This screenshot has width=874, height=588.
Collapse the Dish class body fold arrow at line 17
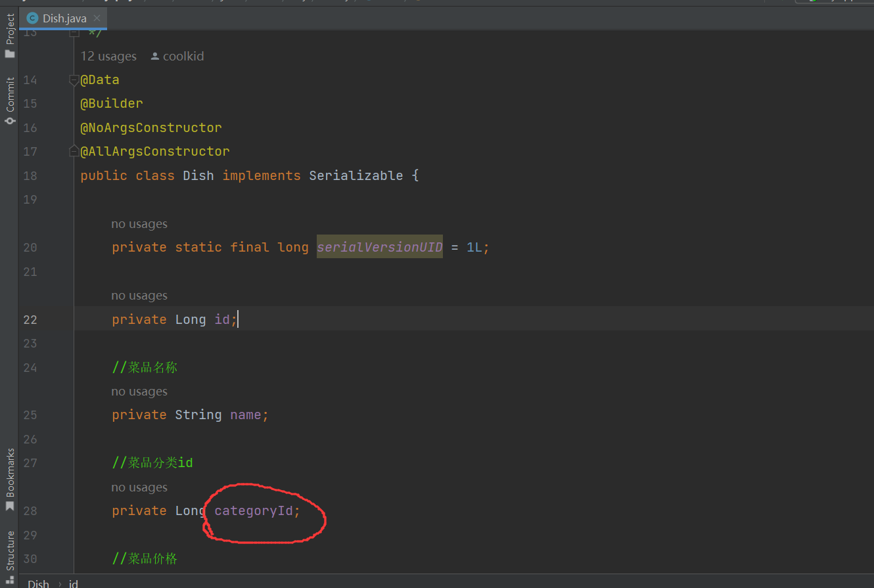(72, 150)
